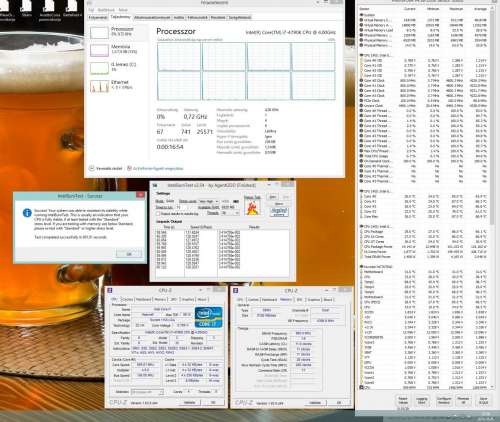Click the Start button in IntelBurnTest

pos(272,197)
